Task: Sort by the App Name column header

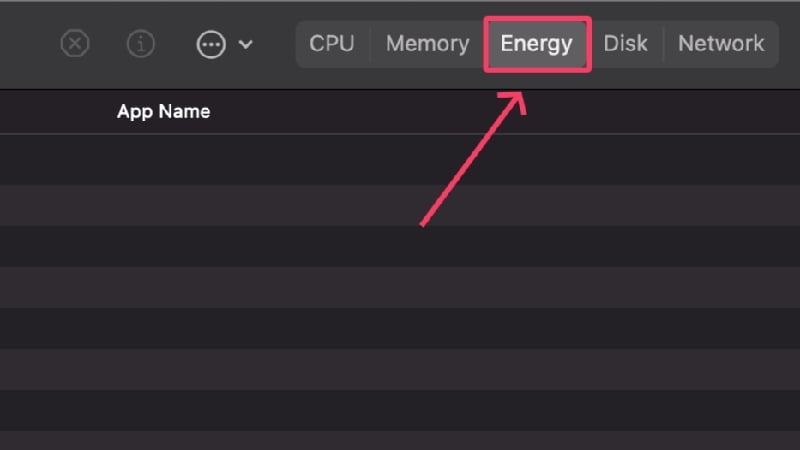Action: tap(163, 111)
